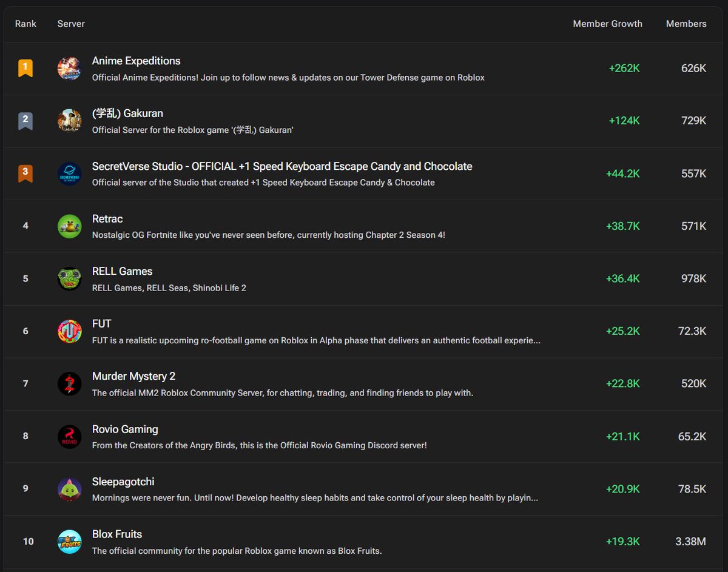
Task: Click Blox Fruits official community description
Action: pos(237,551)
